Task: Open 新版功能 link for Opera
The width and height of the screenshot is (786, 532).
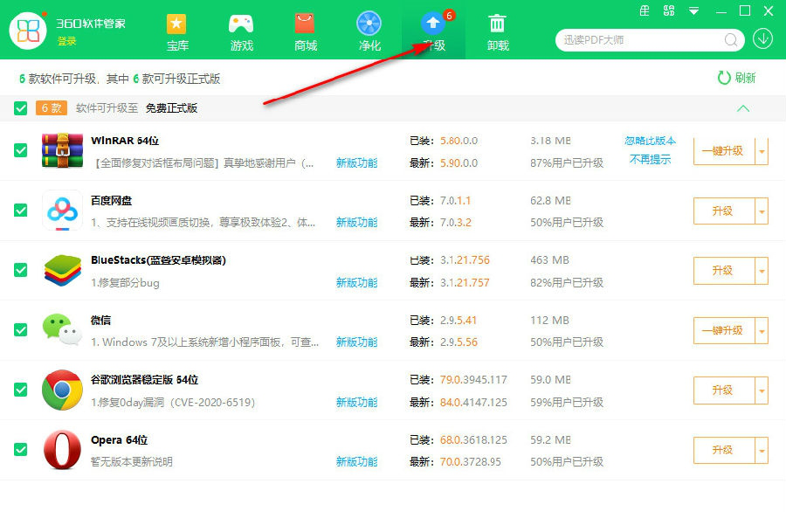Action: point(356,461)
